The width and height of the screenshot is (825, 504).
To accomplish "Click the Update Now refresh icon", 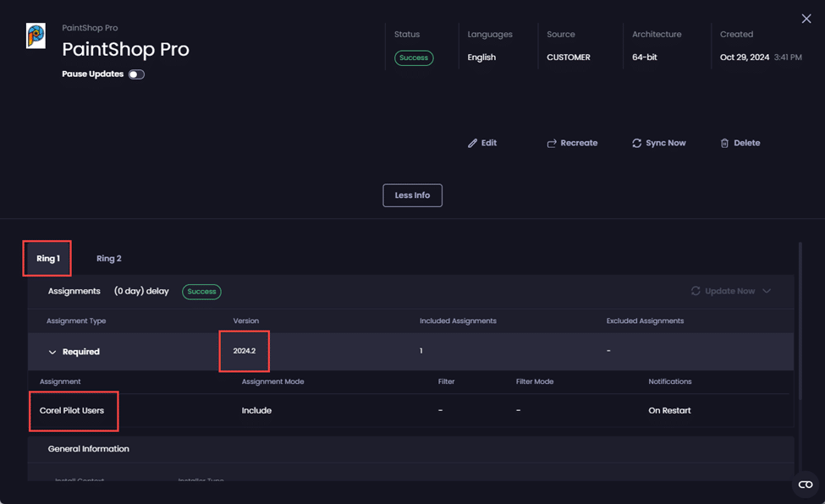I will point(696,291).
